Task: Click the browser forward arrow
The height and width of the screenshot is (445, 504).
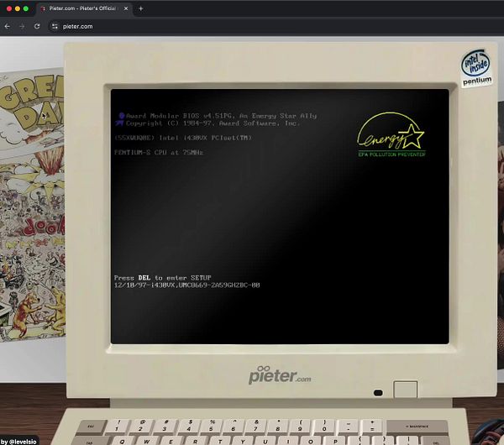Action: (x=22, y=26)
